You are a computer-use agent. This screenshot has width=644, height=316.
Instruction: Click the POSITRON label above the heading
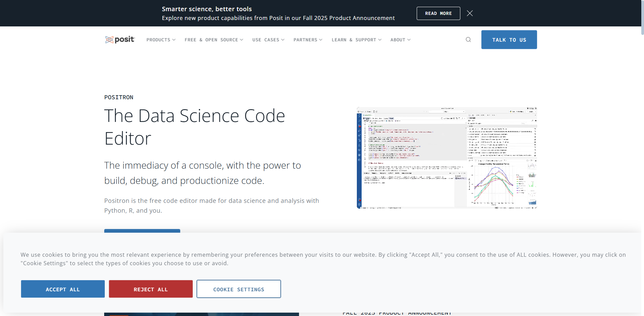coord(119,98)
